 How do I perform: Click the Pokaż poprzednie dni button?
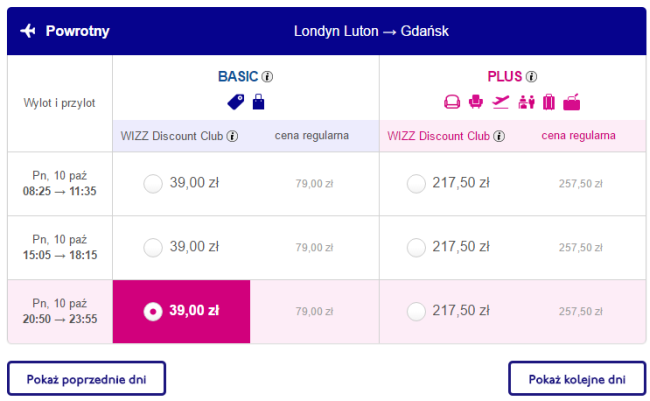tap(86, 379)
